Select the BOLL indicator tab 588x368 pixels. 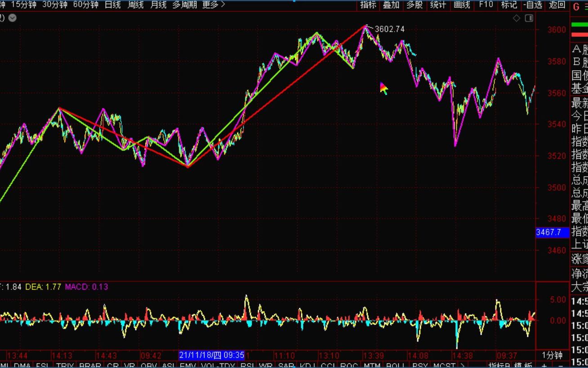tap(396, 366)
